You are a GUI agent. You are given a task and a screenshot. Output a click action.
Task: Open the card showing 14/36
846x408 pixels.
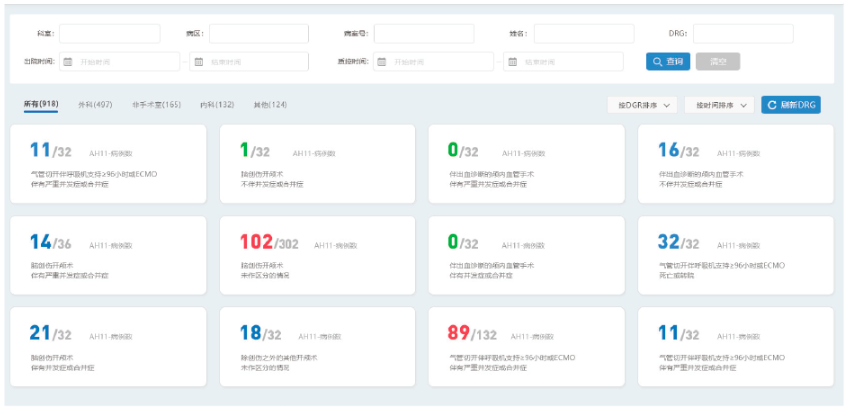107,255
